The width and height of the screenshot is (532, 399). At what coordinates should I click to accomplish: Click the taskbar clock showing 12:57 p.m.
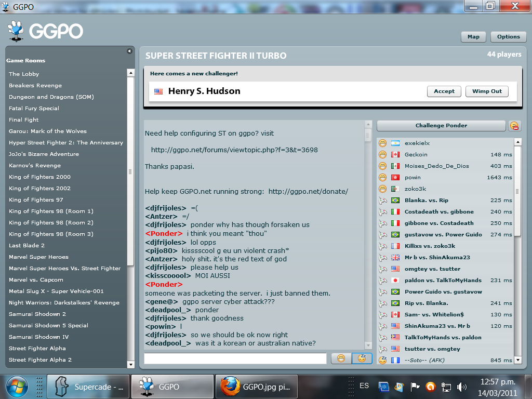click(498, 382)
